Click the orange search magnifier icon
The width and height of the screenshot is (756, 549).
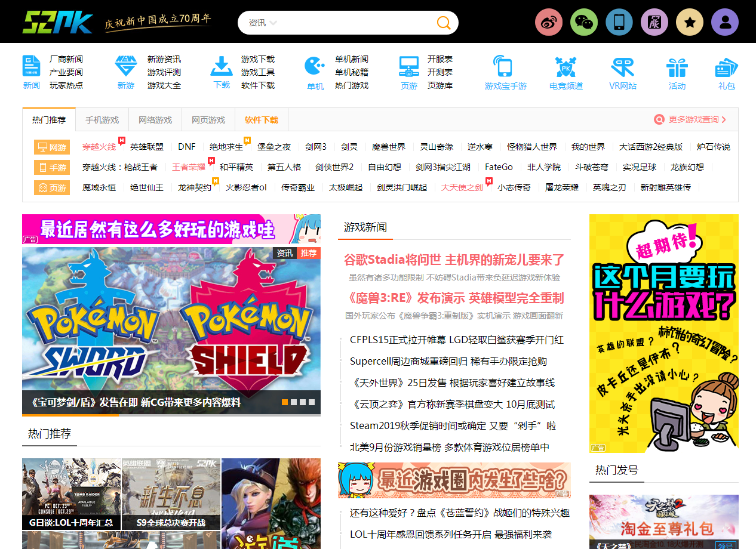pyautogui.click(x=443, y=23)
